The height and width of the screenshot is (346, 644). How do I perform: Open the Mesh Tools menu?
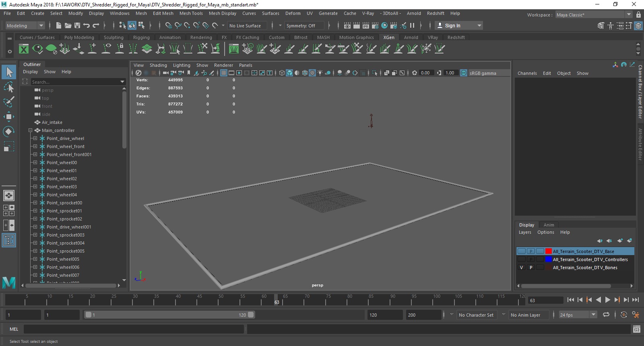pyautogui.click(x=191, y=13)
